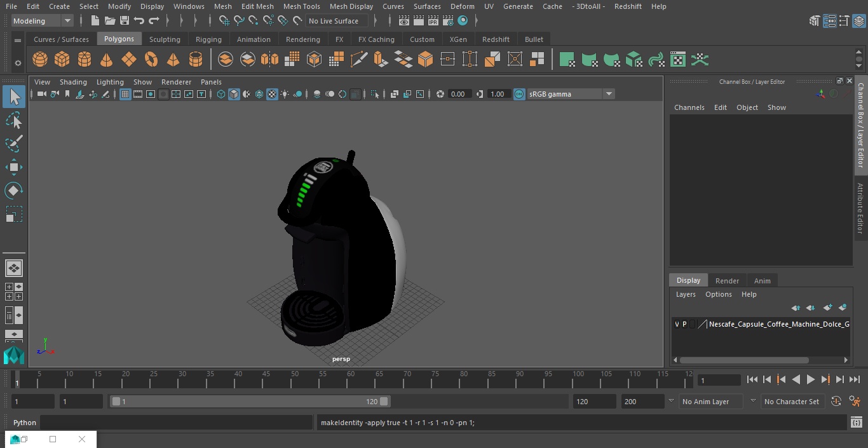Toggle the auto keyframe icon
Viewport: 868px width, 448px height.
coord(836,402)
